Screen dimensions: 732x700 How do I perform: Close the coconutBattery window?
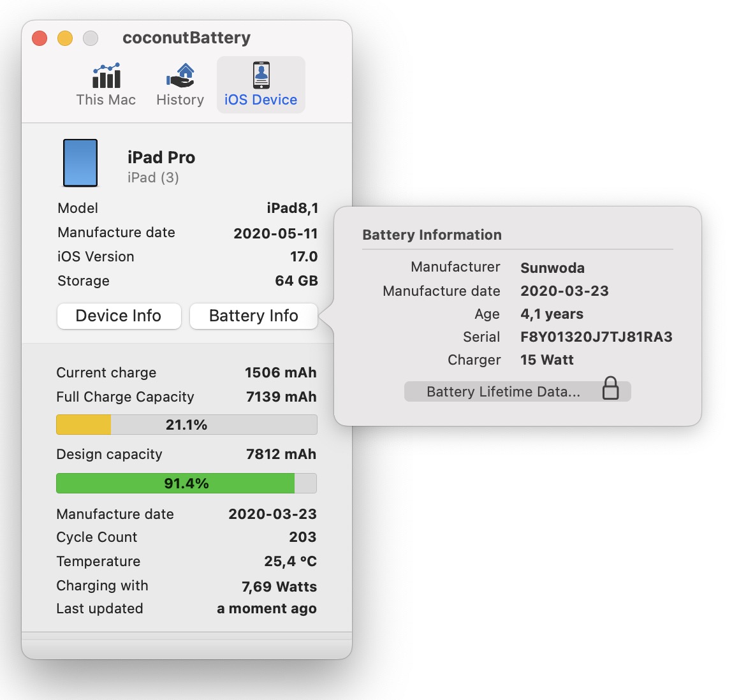point(40,38)
